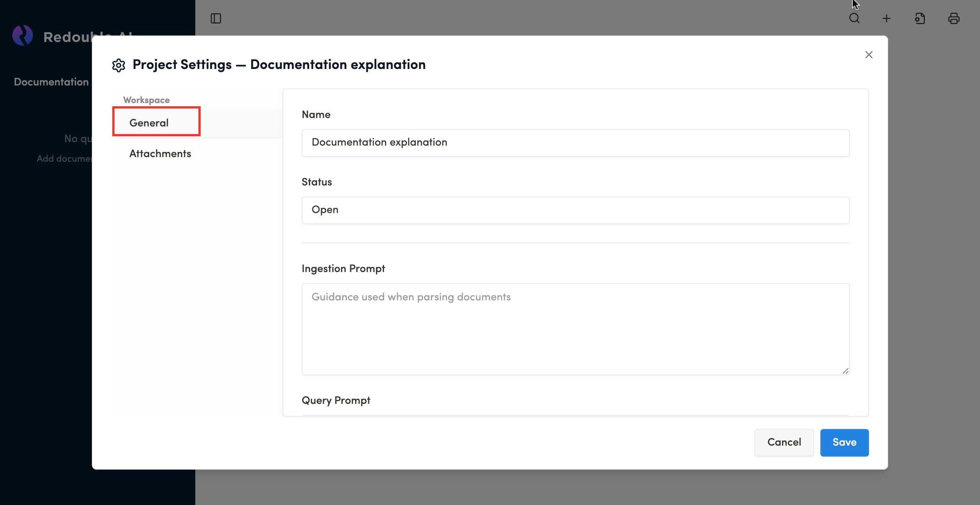Switch to the Attachments tab

[x=160, y=154]
